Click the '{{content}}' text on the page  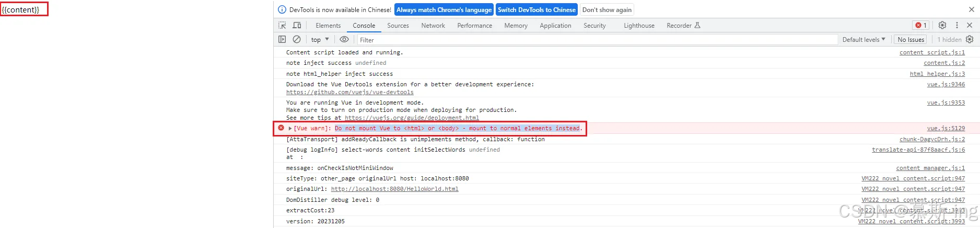(21, 9)
